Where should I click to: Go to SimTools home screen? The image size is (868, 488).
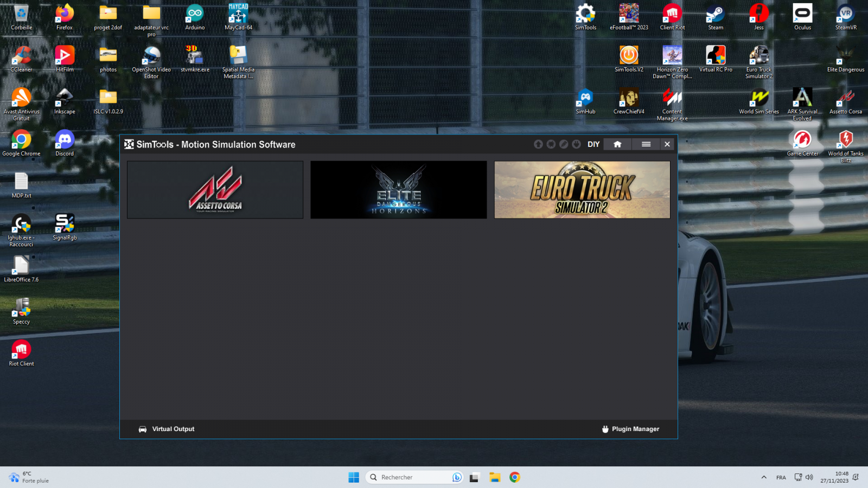[x=617, y=144]
